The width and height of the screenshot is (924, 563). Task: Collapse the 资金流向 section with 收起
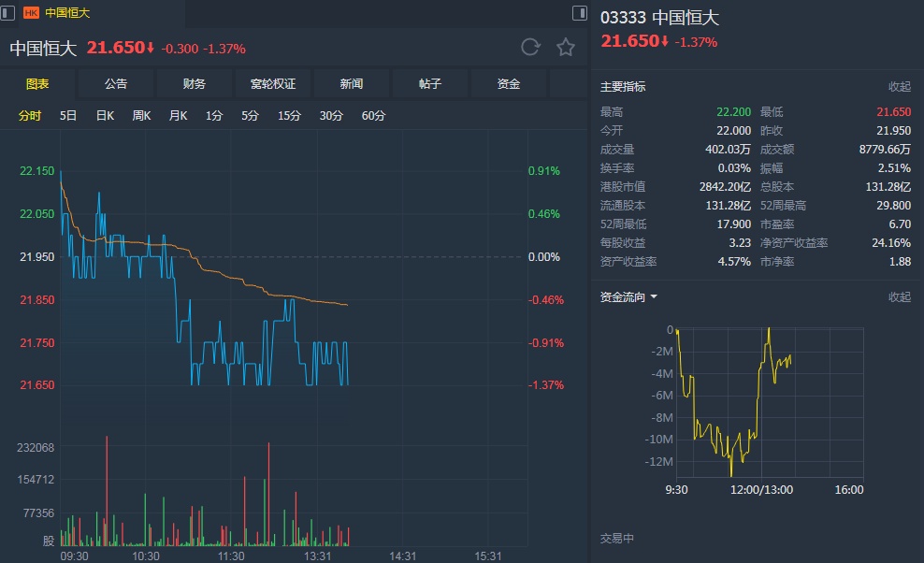900,297
